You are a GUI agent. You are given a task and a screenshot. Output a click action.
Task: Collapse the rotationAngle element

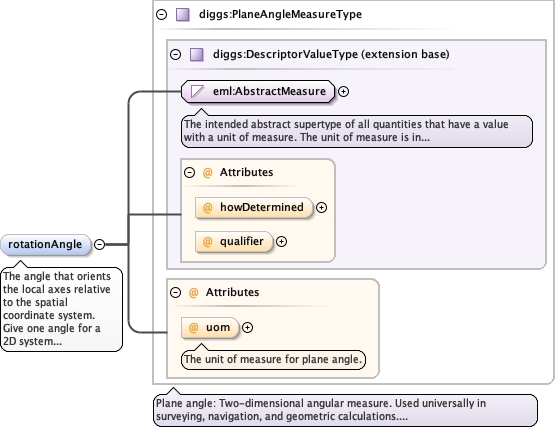[100, 244]
